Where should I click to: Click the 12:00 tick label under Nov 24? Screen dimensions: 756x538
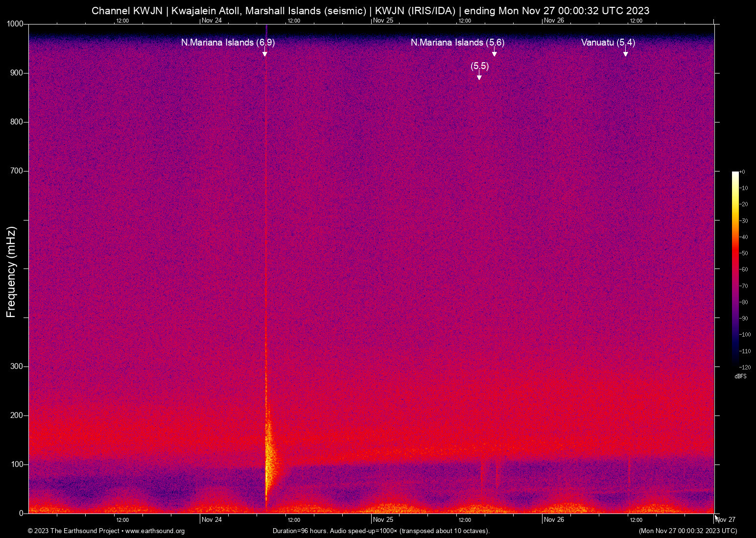294,519
